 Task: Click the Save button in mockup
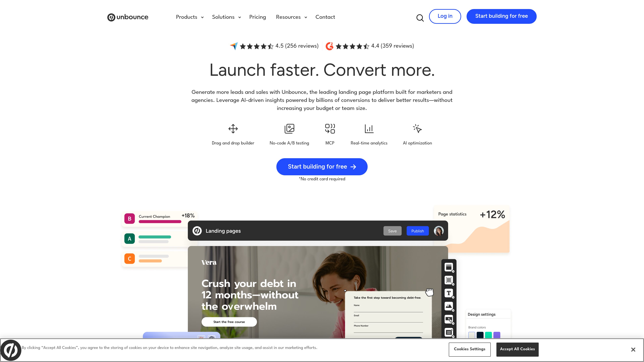tap(392, 231)
